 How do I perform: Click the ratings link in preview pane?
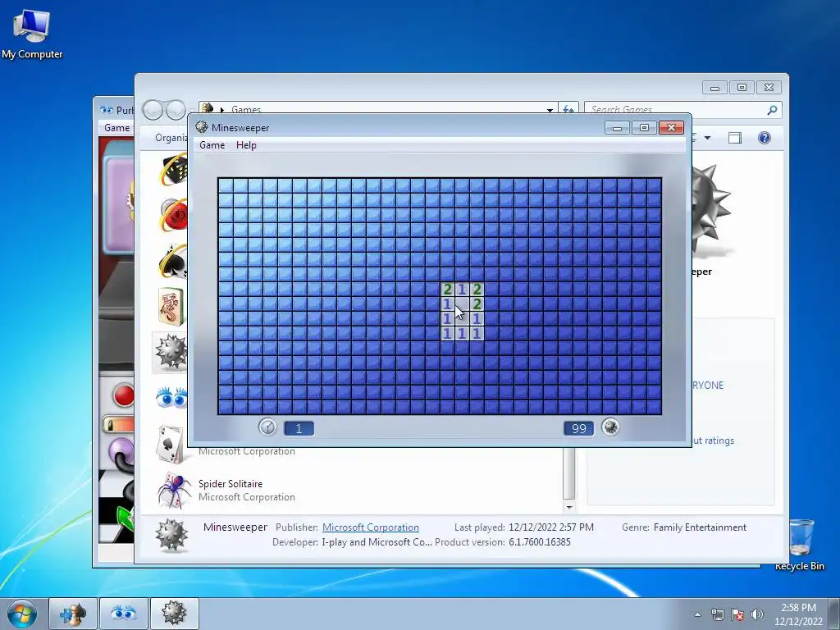pyautogui.click(x=713, y=441)
